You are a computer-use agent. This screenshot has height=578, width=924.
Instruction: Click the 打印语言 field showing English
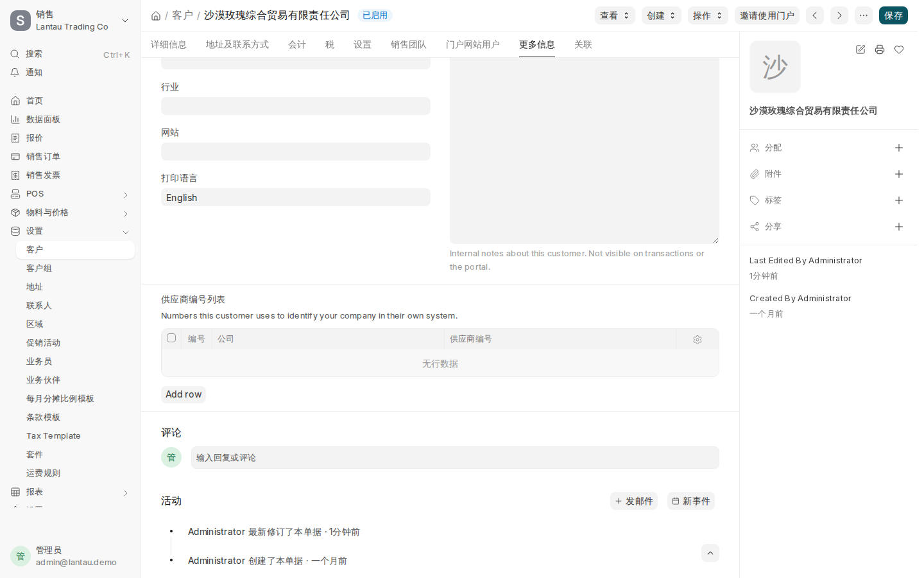coord(296,197)
